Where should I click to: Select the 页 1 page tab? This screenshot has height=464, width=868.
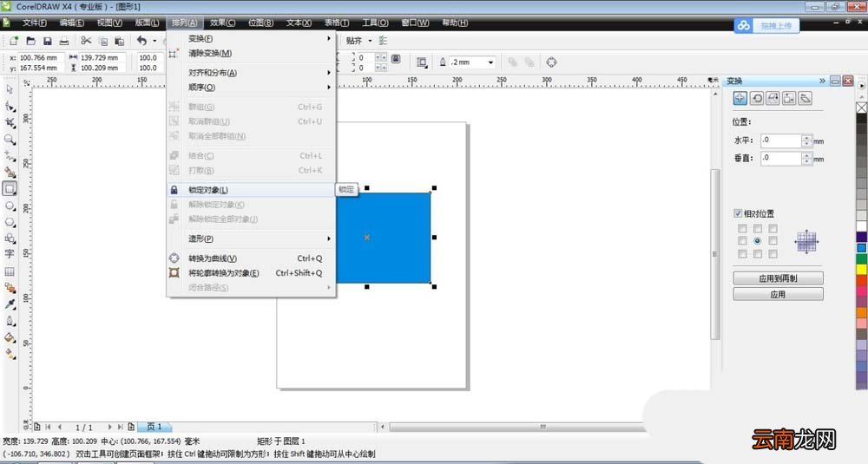click(155, 427)
